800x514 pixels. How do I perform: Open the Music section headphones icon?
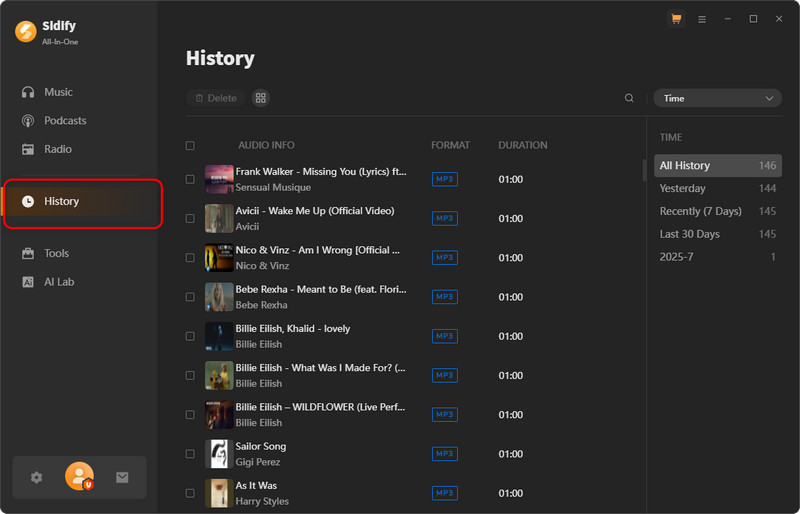[x=28, y=92]
